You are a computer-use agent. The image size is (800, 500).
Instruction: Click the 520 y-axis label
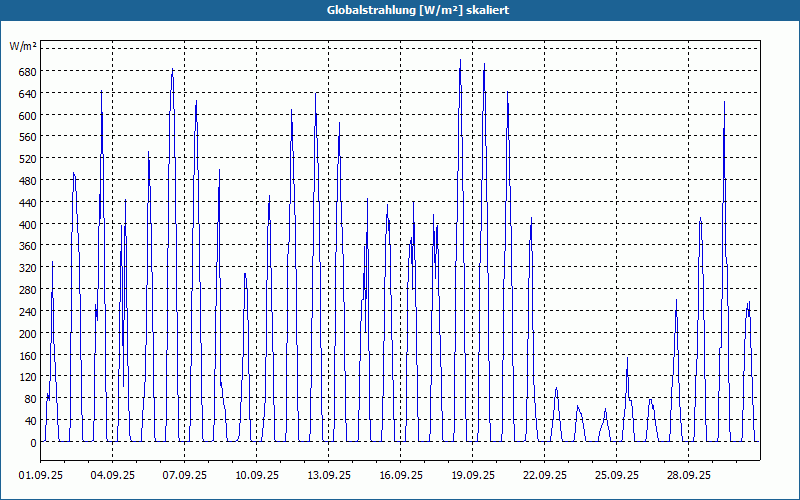click(x=28, y=159)
